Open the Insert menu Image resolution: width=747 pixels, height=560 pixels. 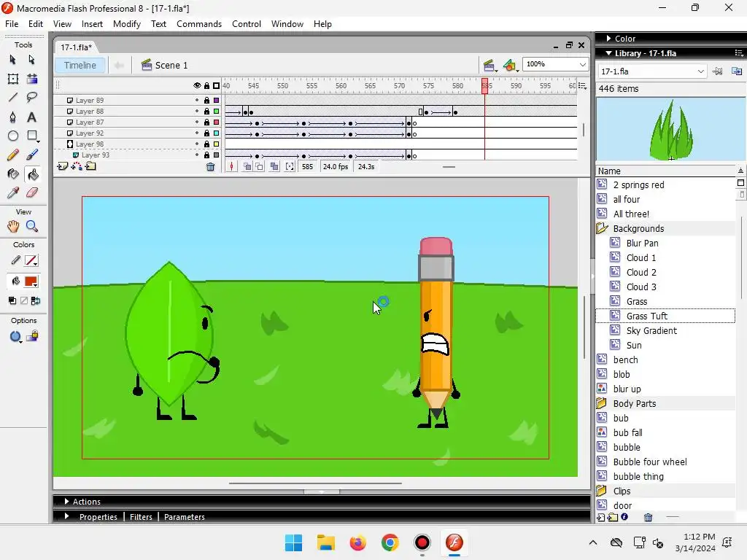92,24
